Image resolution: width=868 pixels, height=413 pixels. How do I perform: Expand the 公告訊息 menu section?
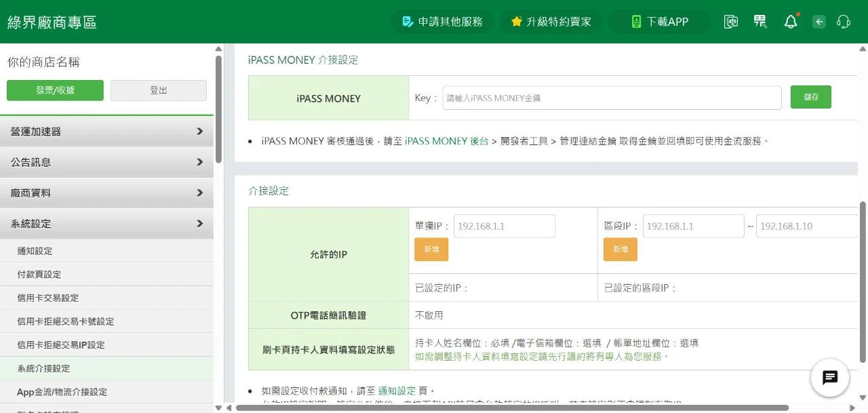coord(106,162)
